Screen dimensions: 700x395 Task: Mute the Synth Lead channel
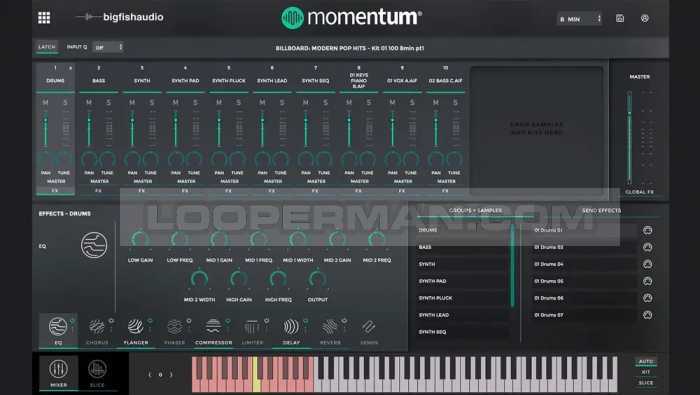point(262,103)
